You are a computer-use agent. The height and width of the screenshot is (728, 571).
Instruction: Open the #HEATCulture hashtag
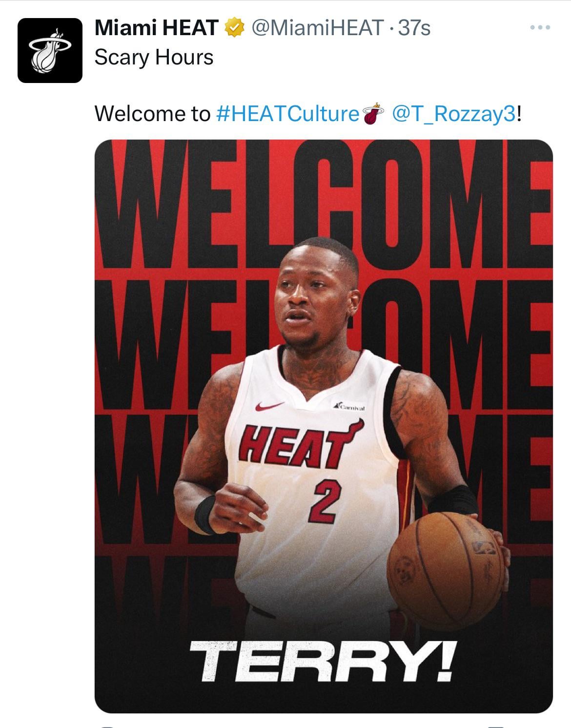[287, 114]
